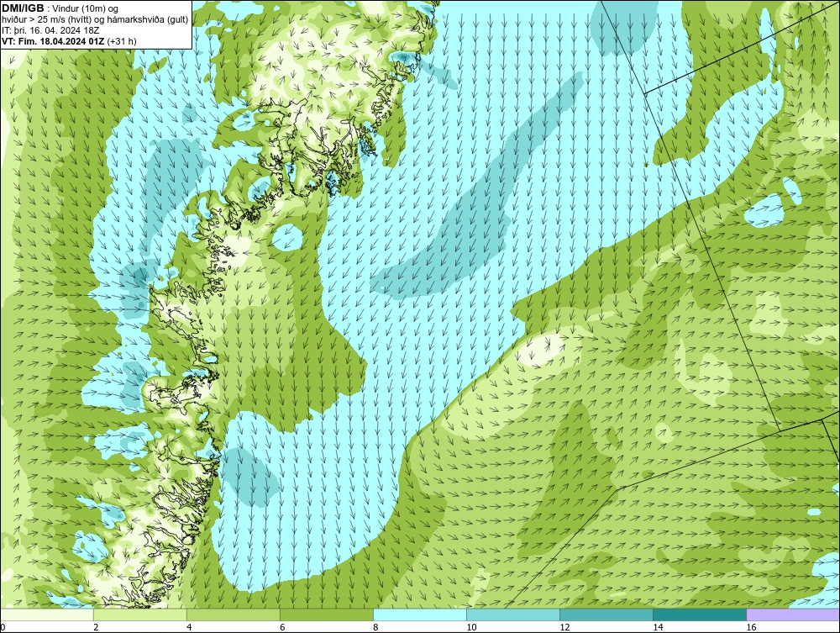Image resolution: width=840 pixels, height=633 pixels.
Task: Click the legend value label 10
Action: [471, 627]
